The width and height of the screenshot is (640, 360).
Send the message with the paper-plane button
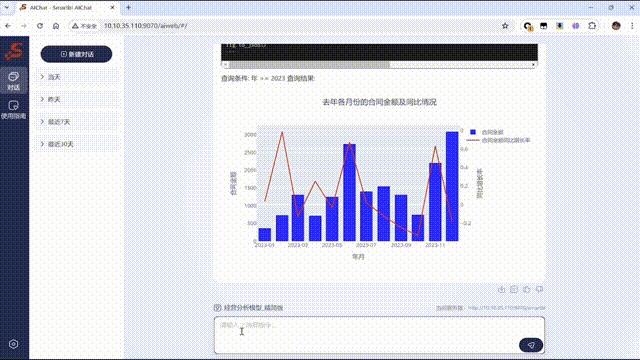(x=531, y=345)
